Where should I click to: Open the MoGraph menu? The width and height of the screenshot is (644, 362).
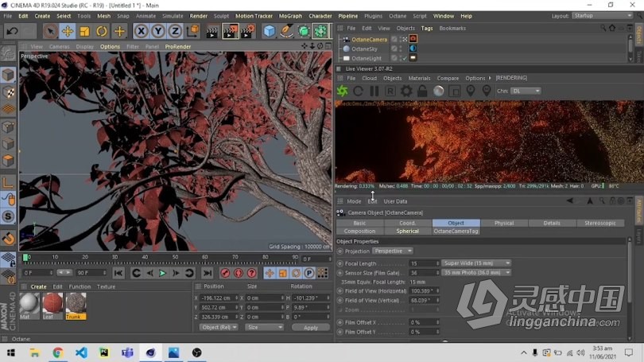(290, 16)
